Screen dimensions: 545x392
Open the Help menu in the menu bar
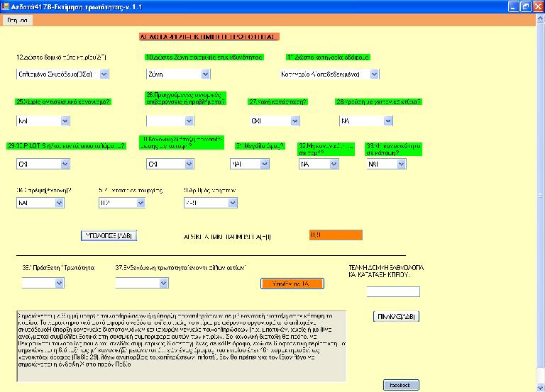coord(16,21)
